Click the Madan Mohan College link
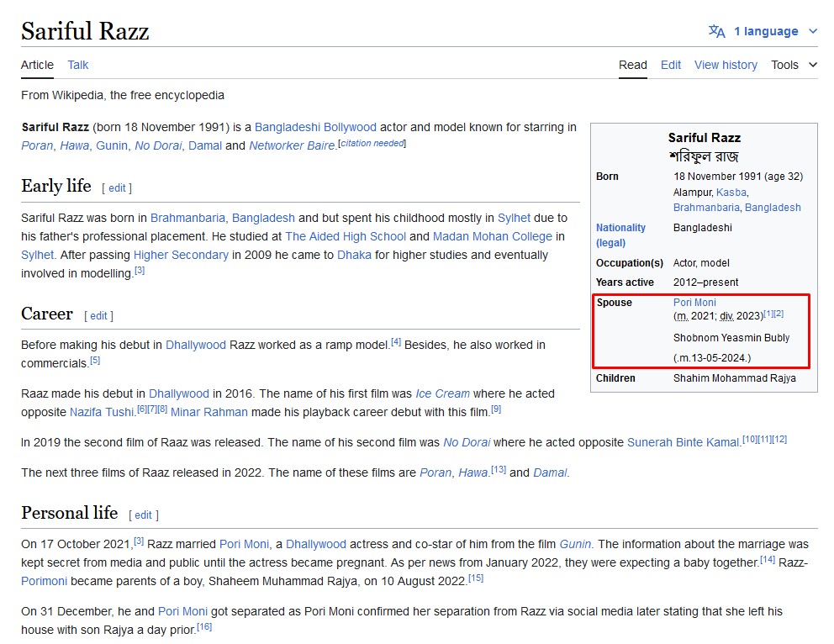834x644 pixels. tap(493, 236)
